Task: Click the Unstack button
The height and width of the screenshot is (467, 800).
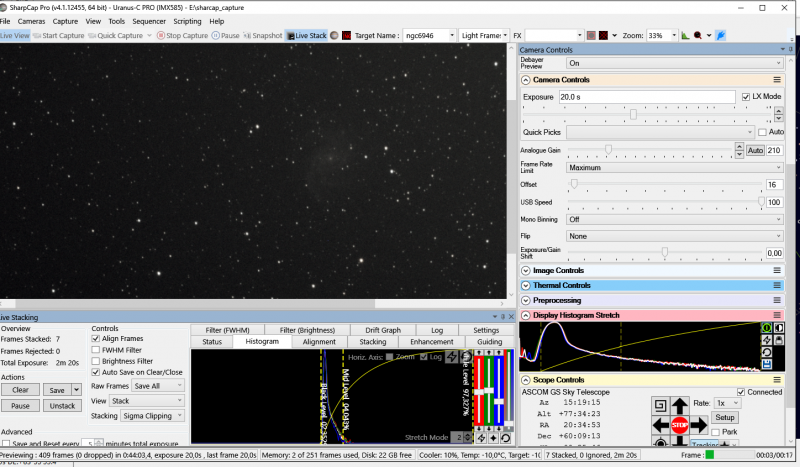Action: pyautogui.click(x=62, y=406)
